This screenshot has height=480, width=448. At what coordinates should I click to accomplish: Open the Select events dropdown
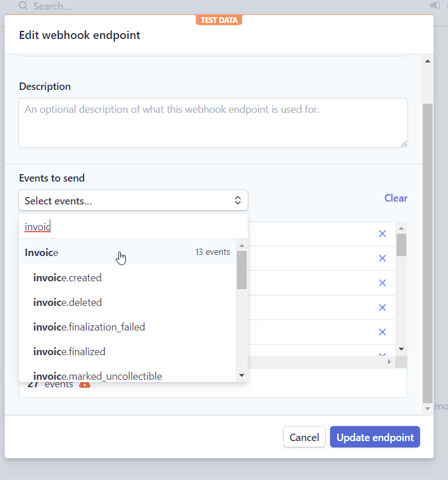click(133, 200)
